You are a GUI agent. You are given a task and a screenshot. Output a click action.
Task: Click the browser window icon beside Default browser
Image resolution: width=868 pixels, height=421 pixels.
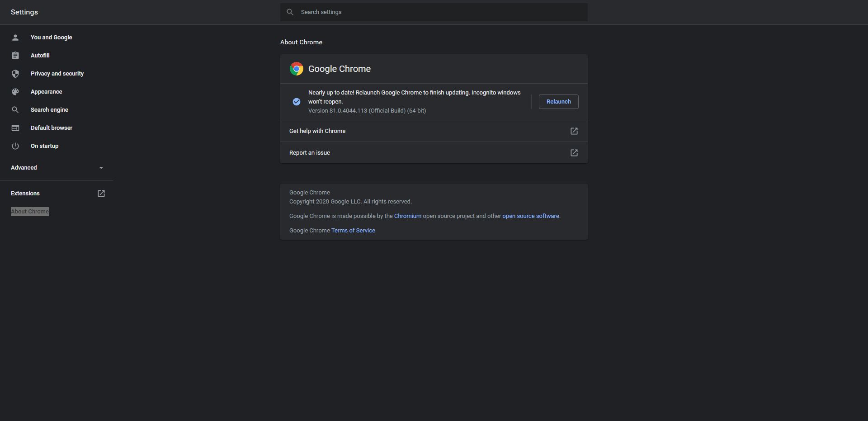tap(15, 128)
